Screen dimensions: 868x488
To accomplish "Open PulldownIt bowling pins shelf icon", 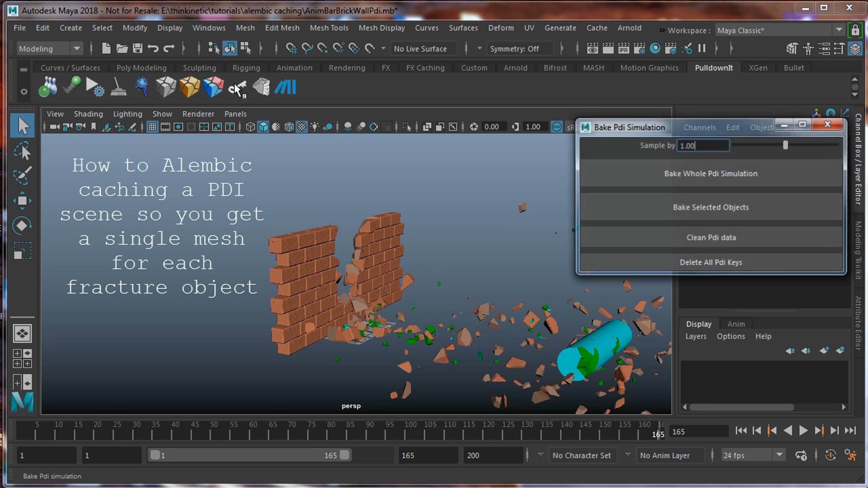I will coord(48,87).
